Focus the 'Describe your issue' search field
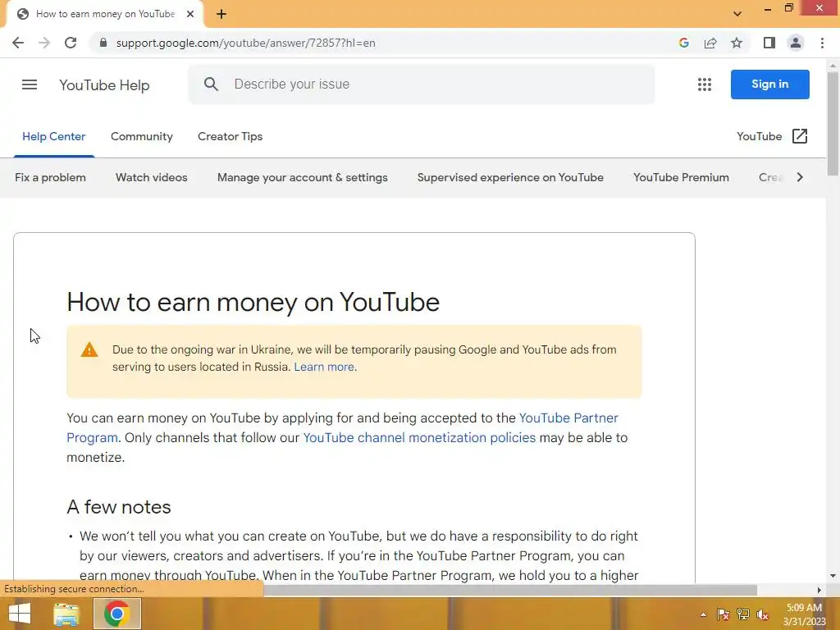This screenshot has height=630, width=840. point(421,84)
